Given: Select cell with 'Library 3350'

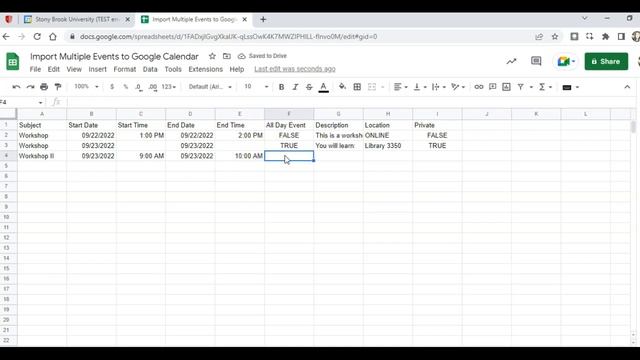Looking at the screenshot, I should pyautogui.click(x=388, y=146).
